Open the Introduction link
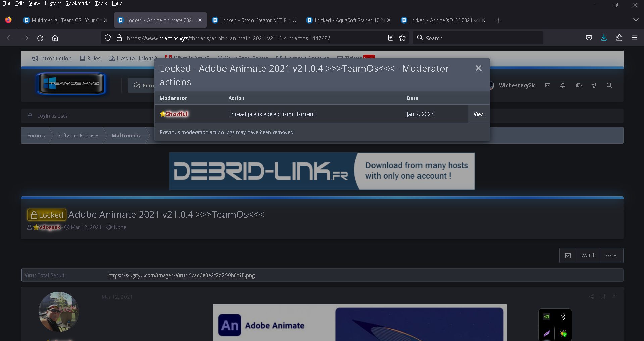 pyautogui.click(x=52, y=58)
